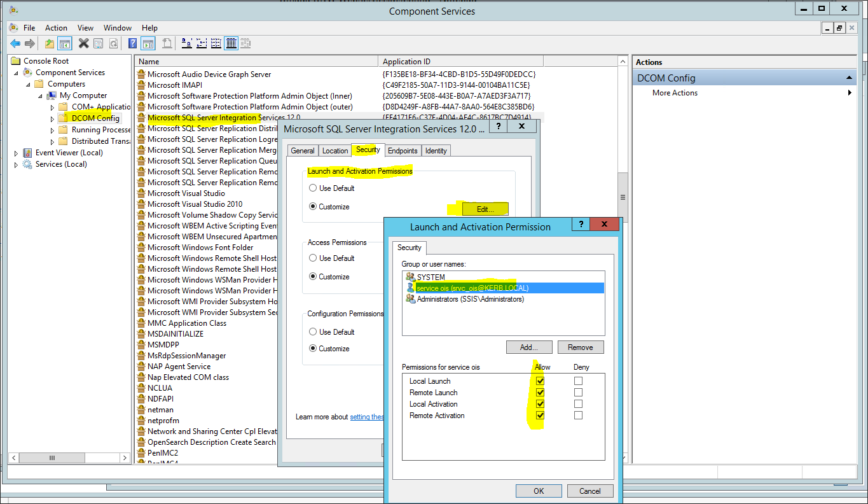Expand the COM+ Applications node
Image resolution: width=868 pixels, height=504 pixels.
[x=52, y=107]
